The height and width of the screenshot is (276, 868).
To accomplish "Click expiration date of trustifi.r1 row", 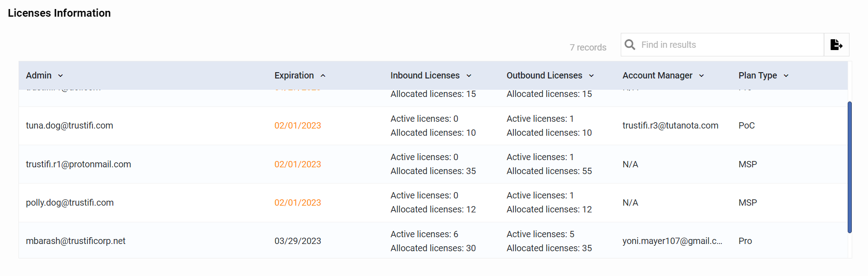I will pyautogui.click(x=298, y=164).
